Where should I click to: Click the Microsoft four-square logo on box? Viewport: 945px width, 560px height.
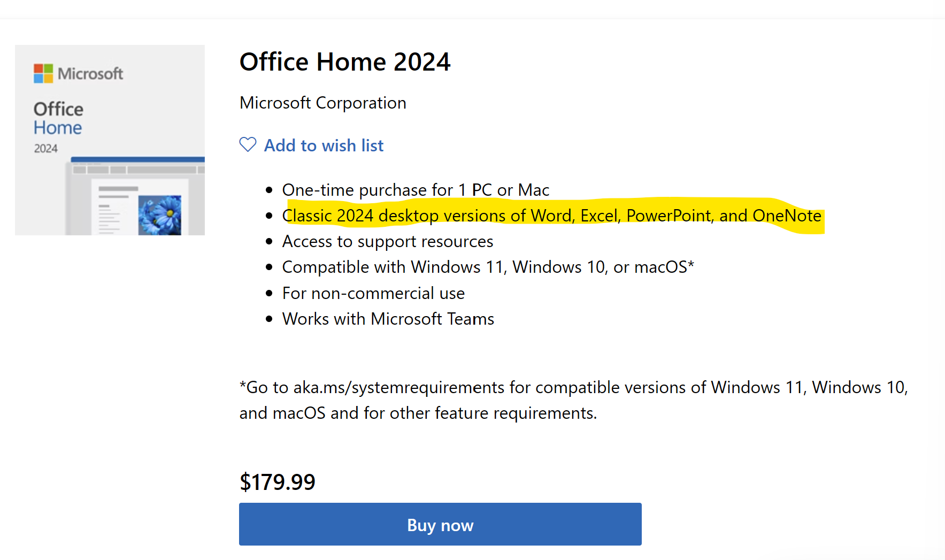tap(43, 73)
